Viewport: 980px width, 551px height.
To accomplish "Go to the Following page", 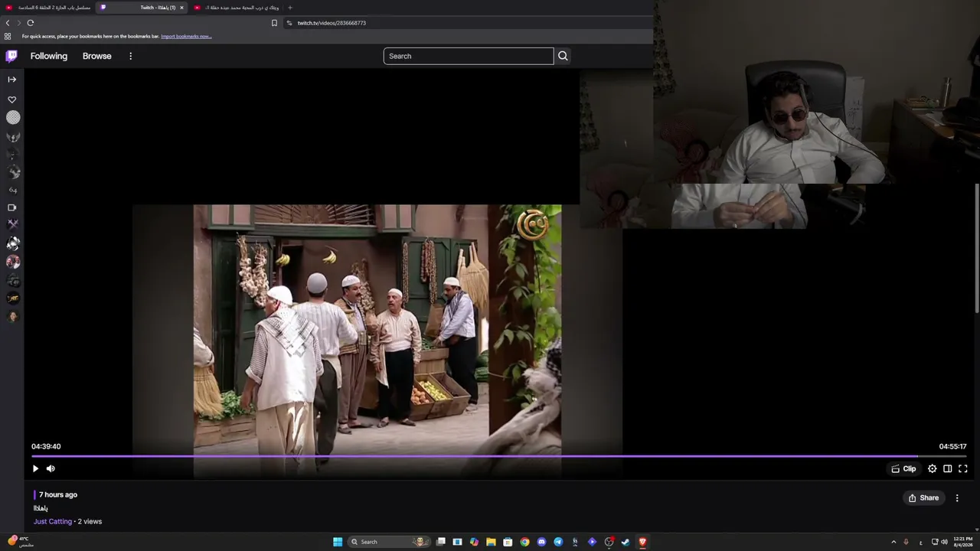I will coord(49,56).
